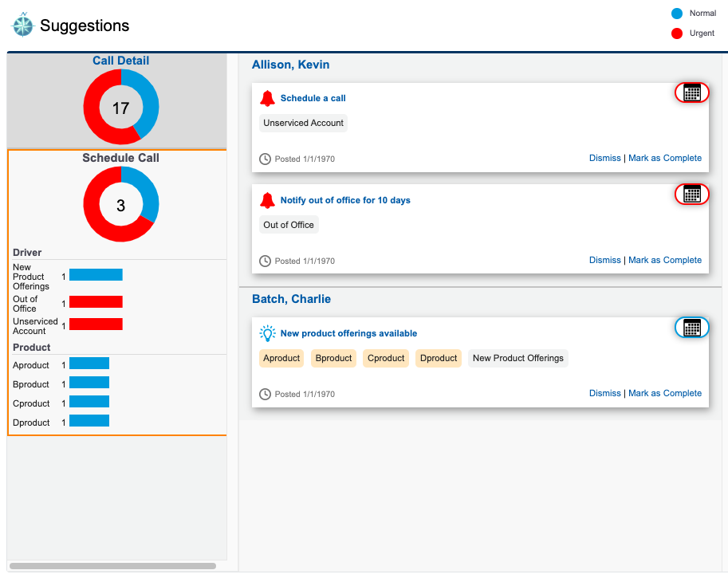Open calendar icon on new product offerings card
The image size is (728, 578).
click(x=691, y=327)
